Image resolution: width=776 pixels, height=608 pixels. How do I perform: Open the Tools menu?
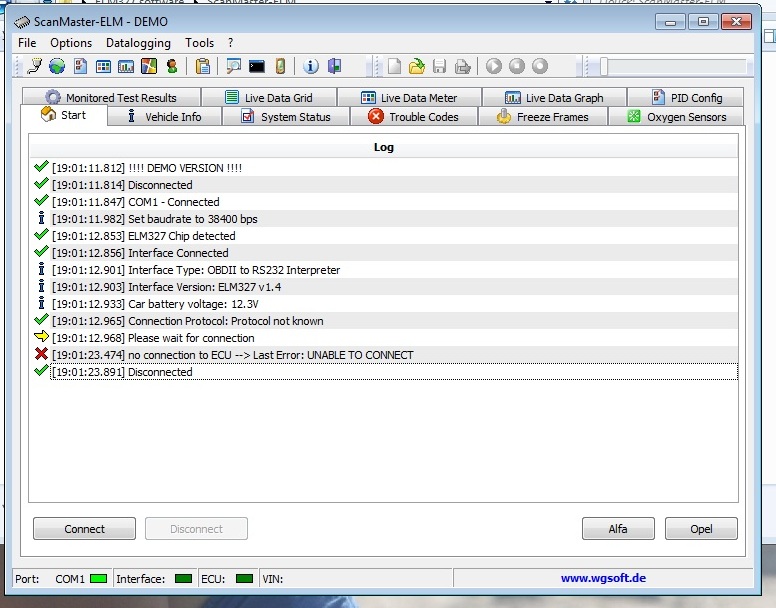point(199,43)
